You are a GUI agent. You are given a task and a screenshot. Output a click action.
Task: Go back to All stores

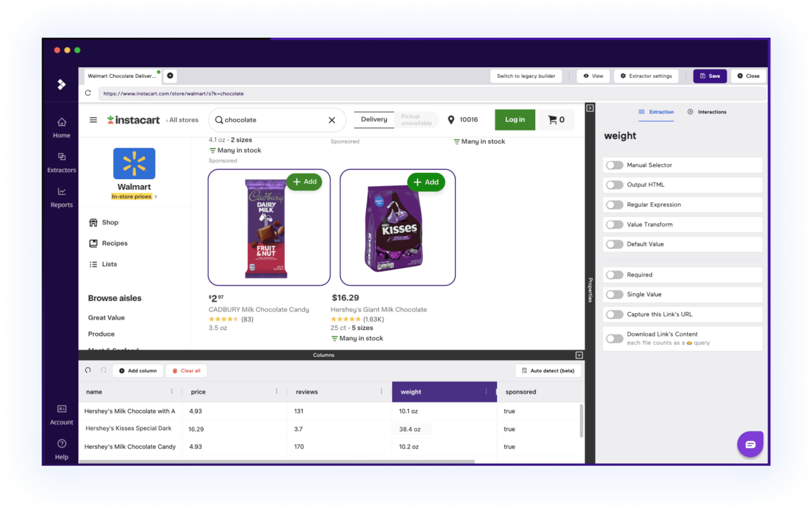[x=182, y=120]
